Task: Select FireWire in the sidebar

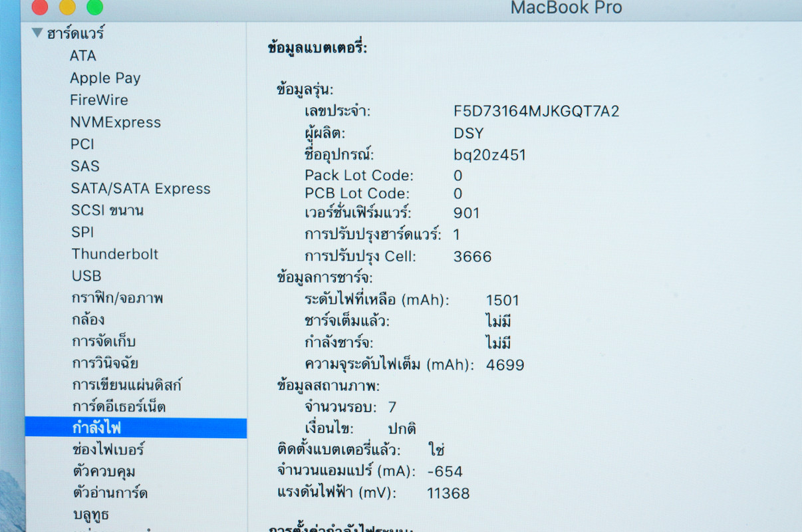Action: pos(99,100)
